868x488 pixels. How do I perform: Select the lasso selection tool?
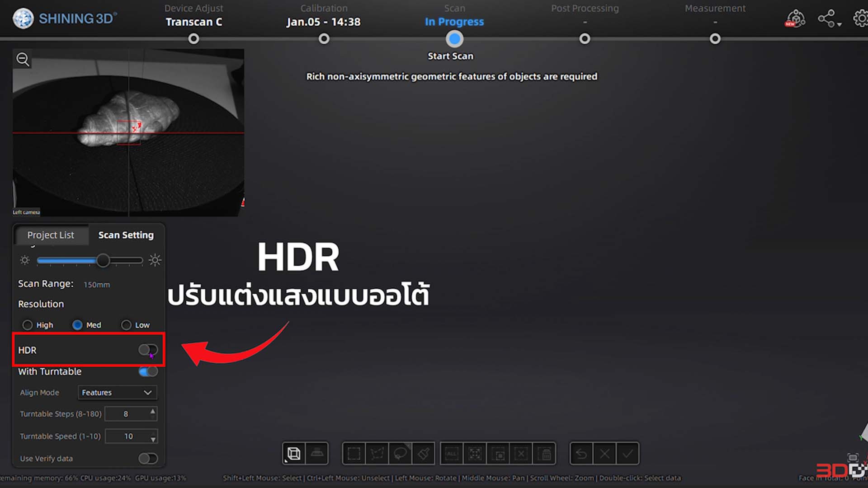(401, 454)
